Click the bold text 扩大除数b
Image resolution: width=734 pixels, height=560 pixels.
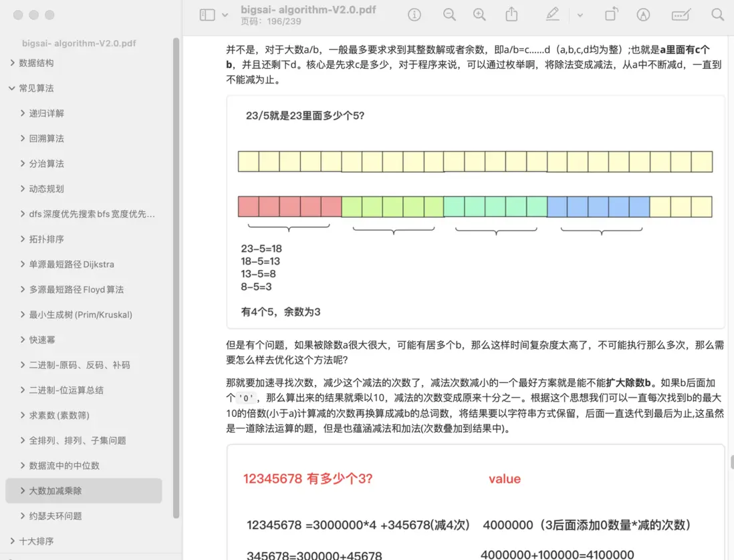point(628,383)
